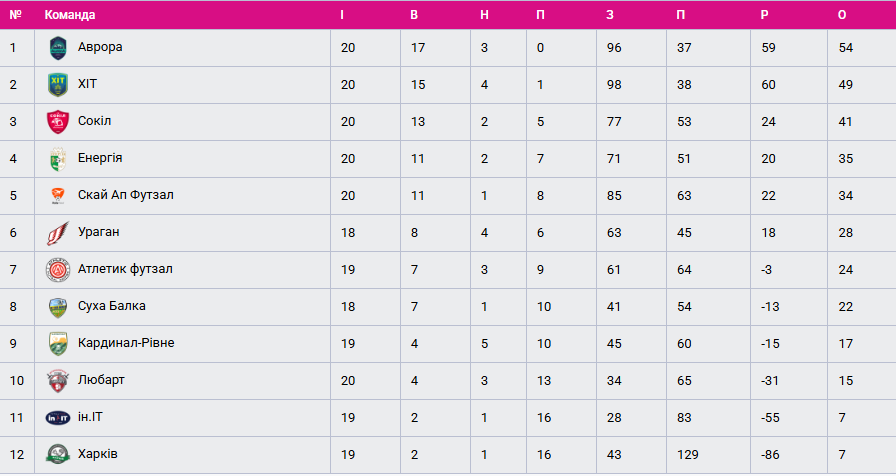The width and height of the screenshot is (896, 476).
Task: Click the Суха Балка team logo
Action: click(57, 306)
